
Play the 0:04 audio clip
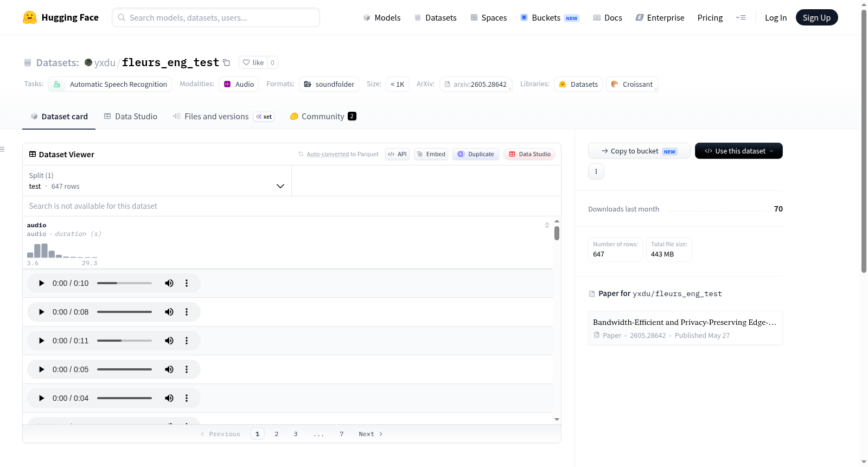(41, 398)
